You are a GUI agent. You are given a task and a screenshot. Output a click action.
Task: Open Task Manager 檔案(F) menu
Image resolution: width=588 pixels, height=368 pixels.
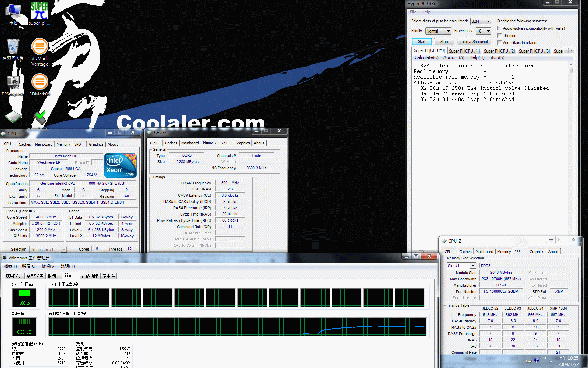coord(10,266)
